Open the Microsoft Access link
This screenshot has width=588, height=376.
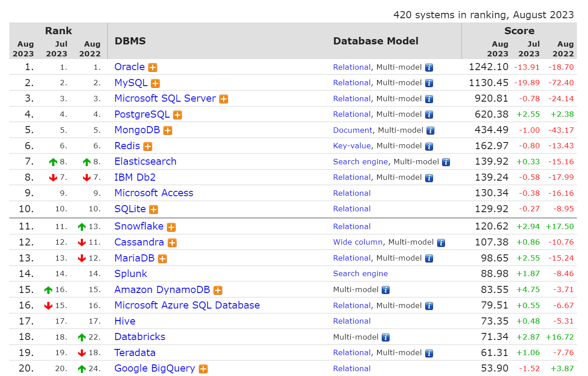[154, 193]
